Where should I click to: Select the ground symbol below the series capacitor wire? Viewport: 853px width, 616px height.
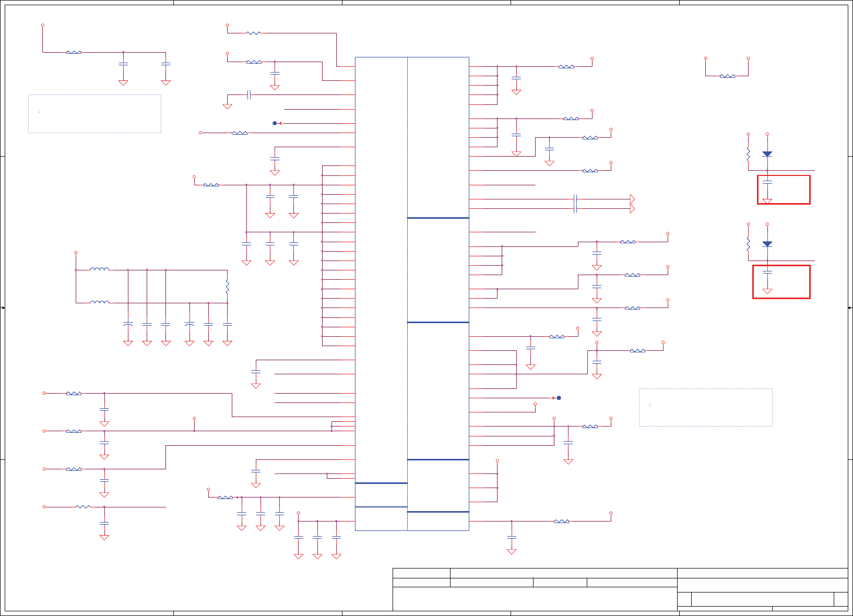point(227,106)
